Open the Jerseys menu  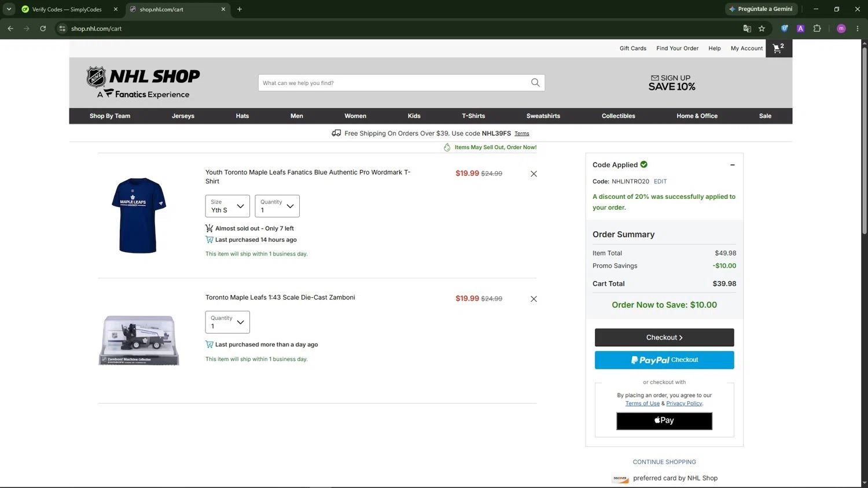tap(183, 116)
